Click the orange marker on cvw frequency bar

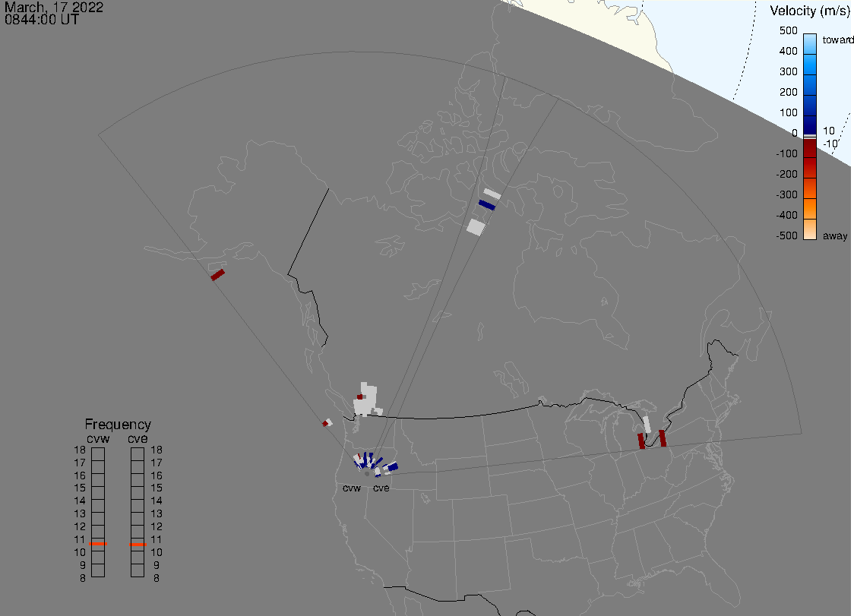[98, 544]
